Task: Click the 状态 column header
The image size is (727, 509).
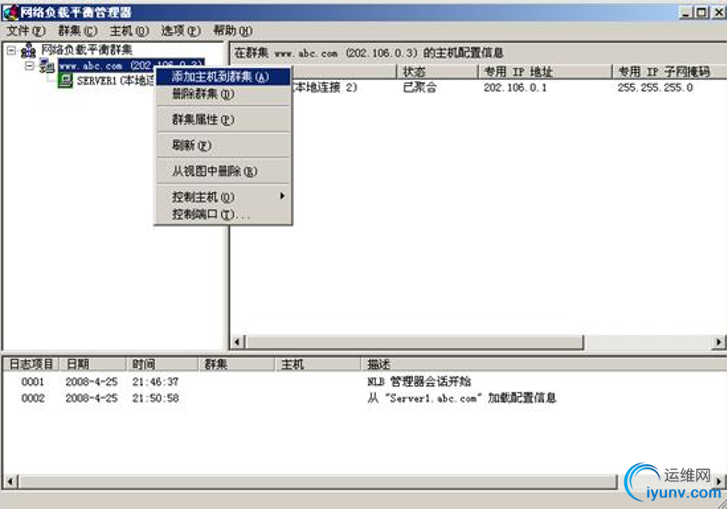Action: (437, 71)
